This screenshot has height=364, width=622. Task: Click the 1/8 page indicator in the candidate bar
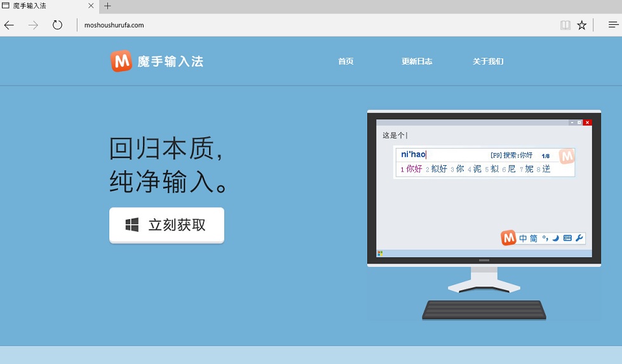click(545, 156)
